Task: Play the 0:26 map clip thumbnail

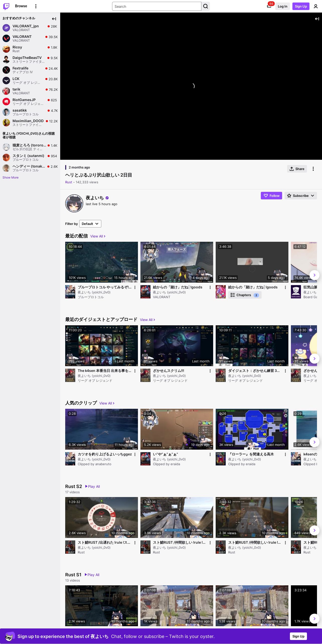Action: pos(252,429)
